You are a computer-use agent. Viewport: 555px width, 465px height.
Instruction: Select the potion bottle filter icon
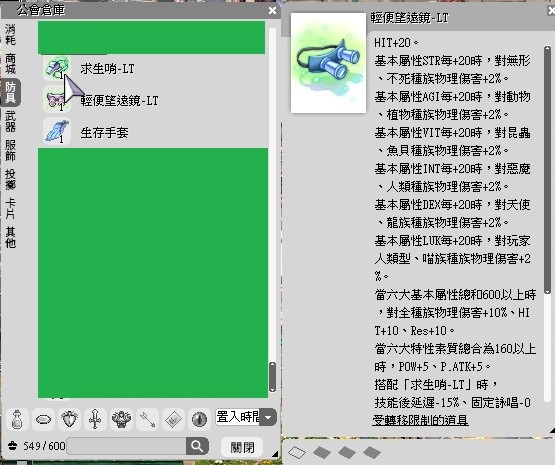(17, 419)
